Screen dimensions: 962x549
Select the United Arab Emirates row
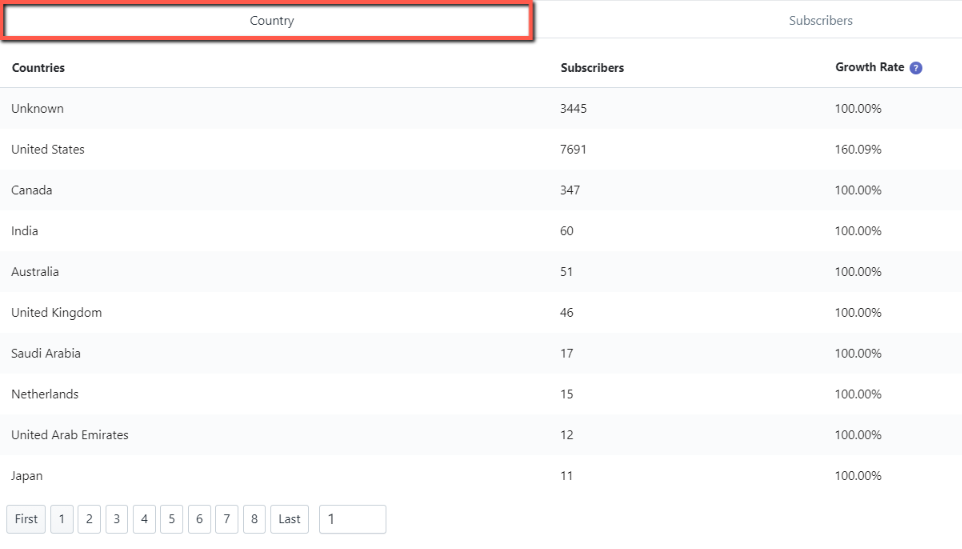(481, 435)
